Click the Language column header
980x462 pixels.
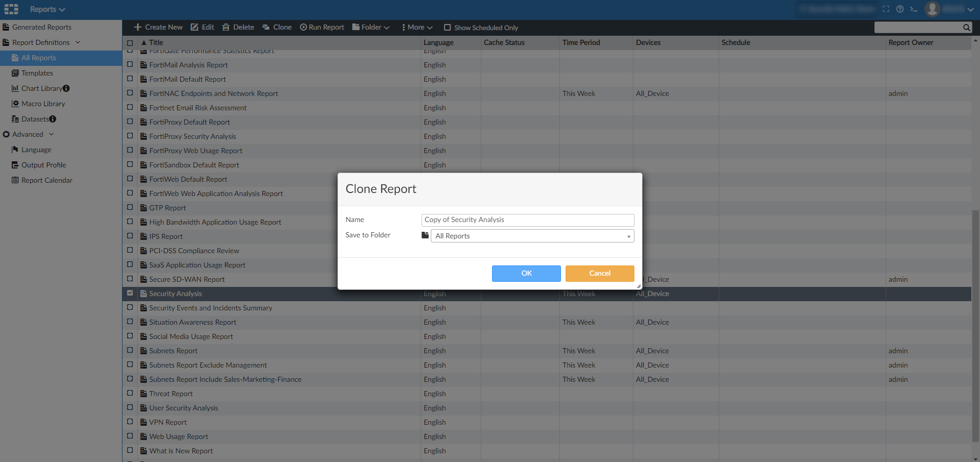[438, 42]
